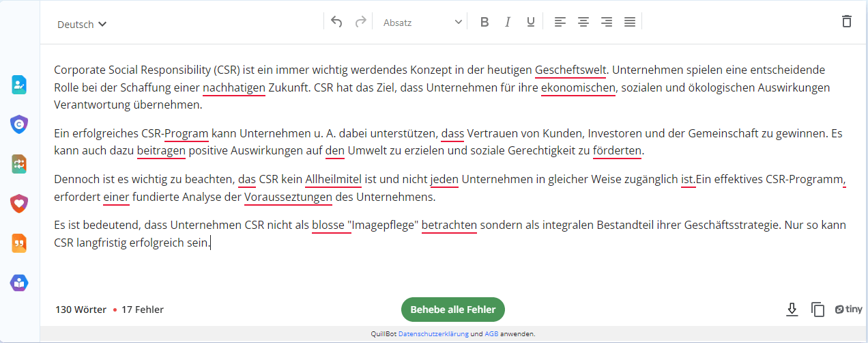868x343 pixels.
Task: Toggle bold formatting
Action: coord(484,22)
